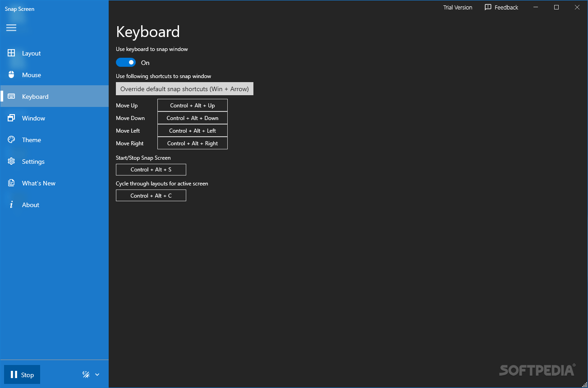Open the Theme page
This screenshot has height=388, width=588.
point(54,140)
